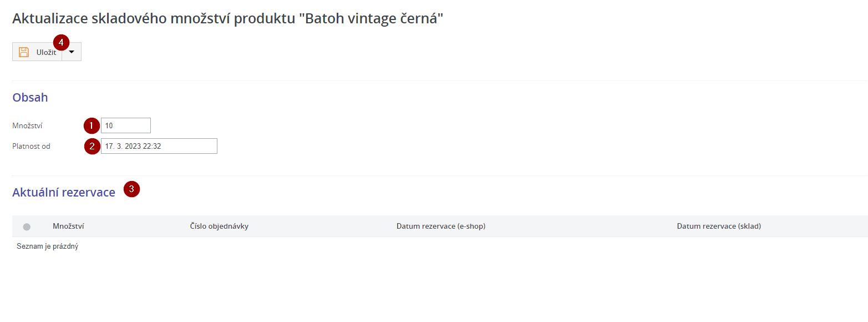868x322 pixels.
Task: Sort by Datum rezervace (e-shop) column
Action: 441,226
